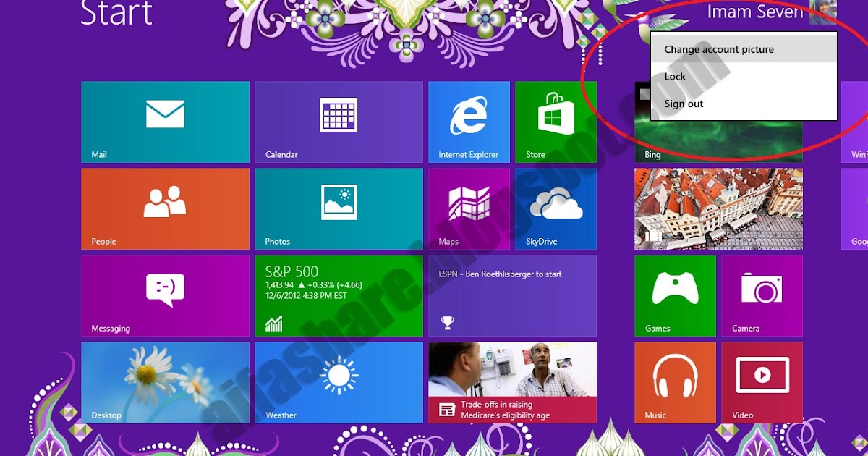Open the news photo of two men
Image resolution: width=868 pixels, height=456 pixels.
512,369
